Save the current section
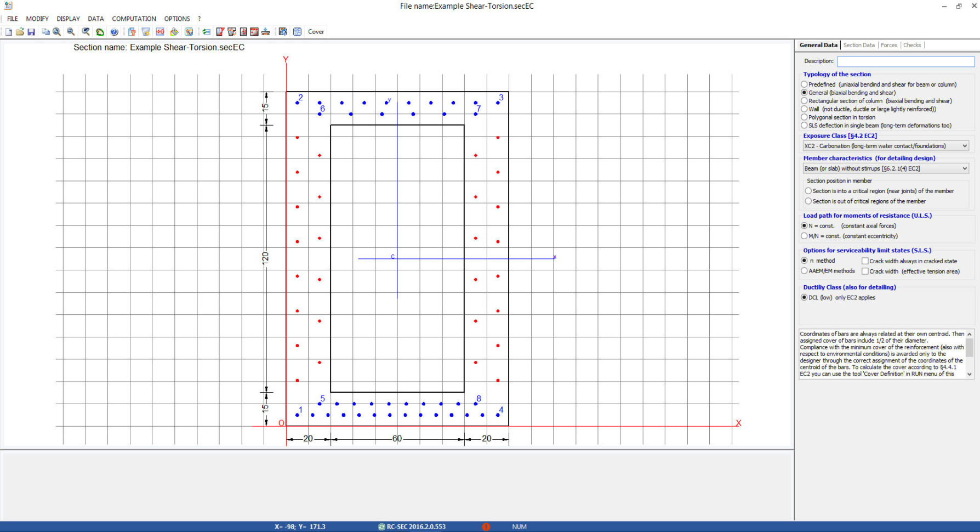 pos(31,31)
